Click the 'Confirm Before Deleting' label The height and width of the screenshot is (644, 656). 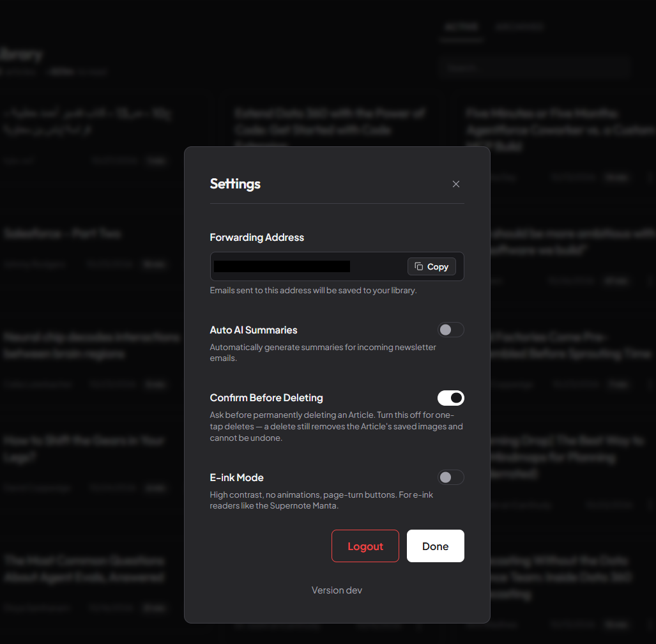266,398
